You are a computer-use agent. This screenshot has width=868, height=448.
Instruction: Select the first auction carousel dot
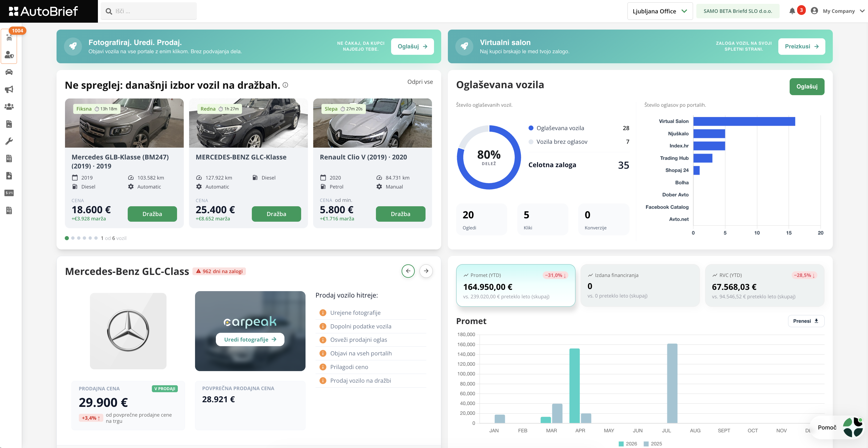pos(67,238)
